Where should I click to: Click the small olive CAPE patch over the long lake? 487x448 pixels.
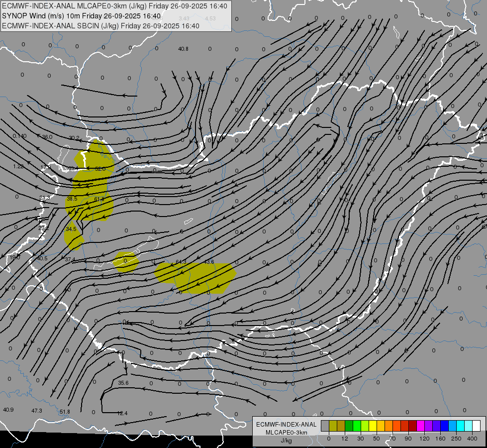126,262
